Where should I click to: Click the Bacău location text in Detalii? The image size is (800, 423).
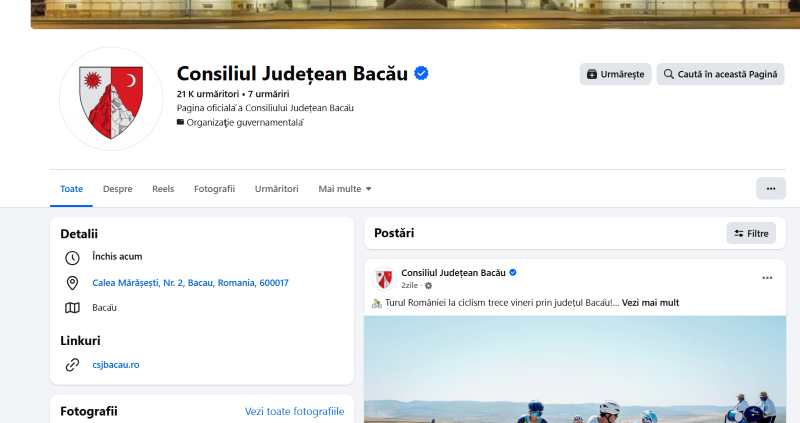(105, 308)
